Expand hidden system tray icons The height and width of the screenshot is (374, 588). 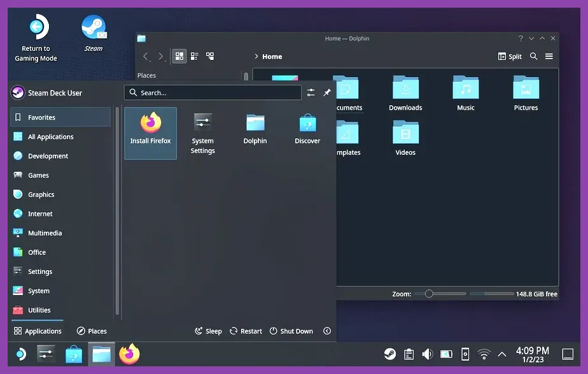[x=502, y=354]
